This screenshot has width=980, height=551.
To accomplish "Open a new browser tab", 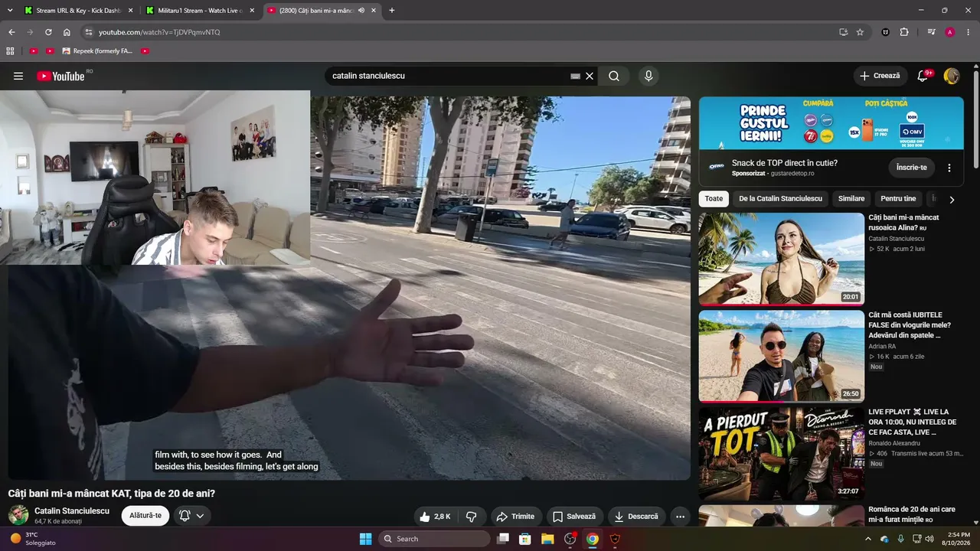I will [392, 10].
